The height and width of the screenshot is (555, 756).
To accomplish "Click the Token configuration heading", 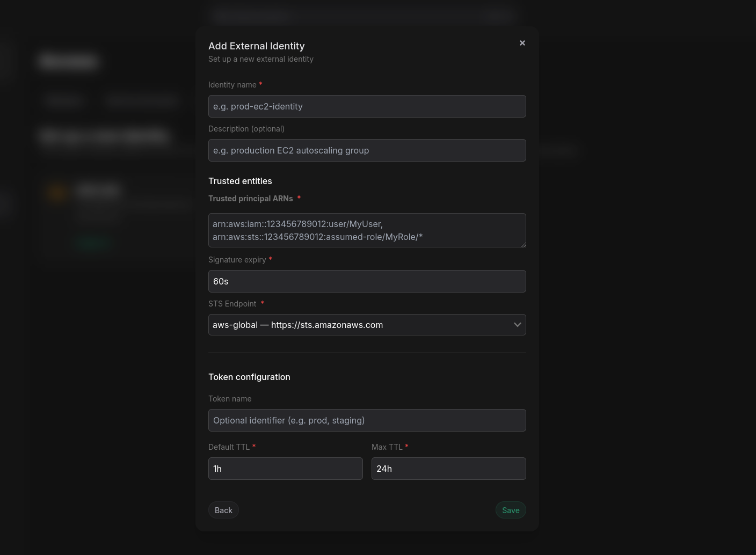I will click(249, 377).
